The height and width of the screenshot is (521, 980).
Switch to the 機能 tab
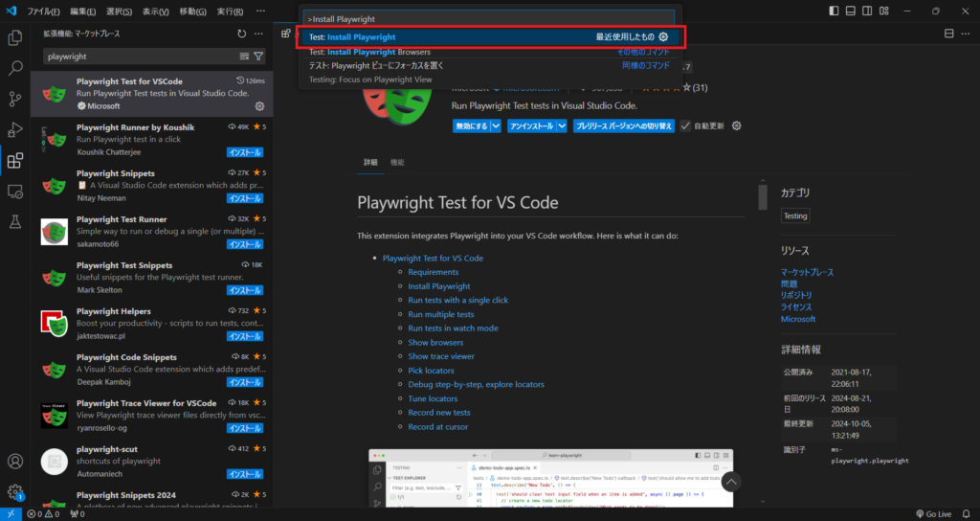397,163
